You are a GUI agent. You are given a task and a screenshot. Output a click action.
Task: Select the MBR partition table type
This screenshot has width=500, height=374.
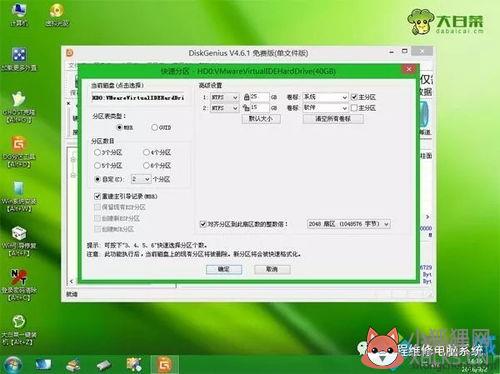(119, 127)
